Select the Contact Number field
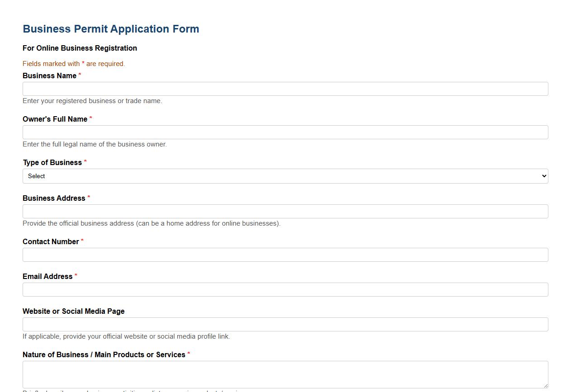 285,255
